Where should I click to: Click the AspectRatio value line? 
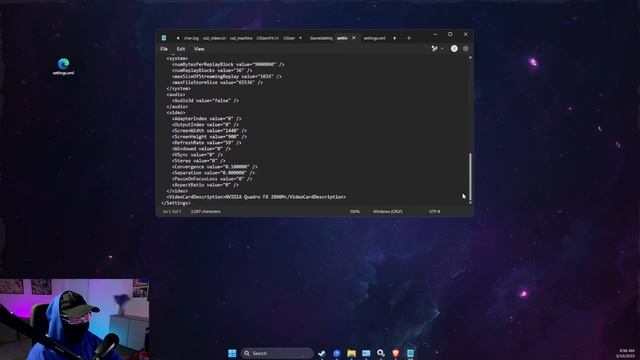pos(205,185)
